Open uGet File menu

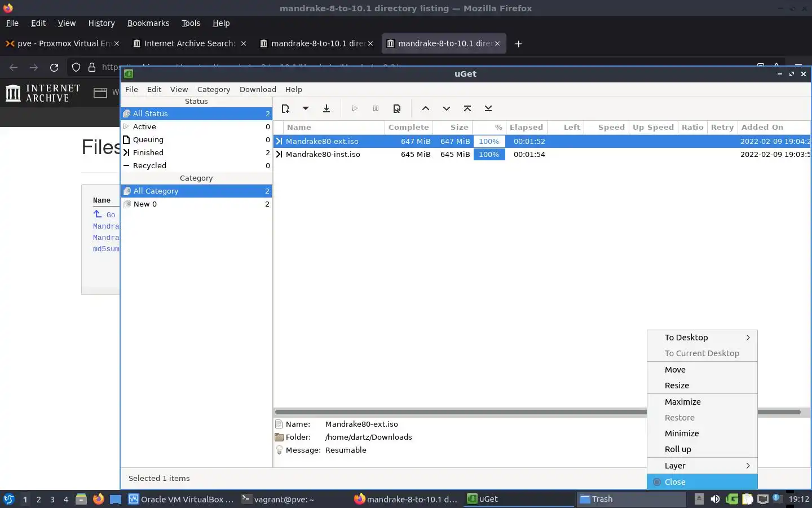coord(131,89)
